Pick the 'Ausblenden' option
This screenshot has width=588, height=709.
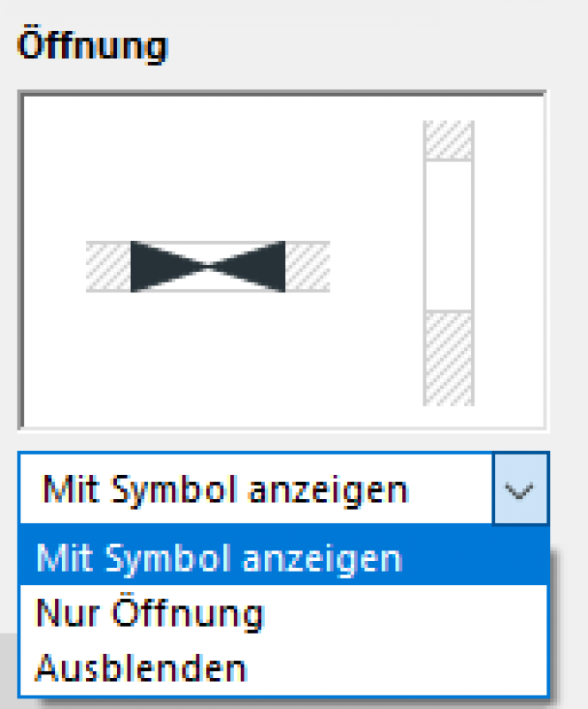pyautogui.click(x=141, y=666)
